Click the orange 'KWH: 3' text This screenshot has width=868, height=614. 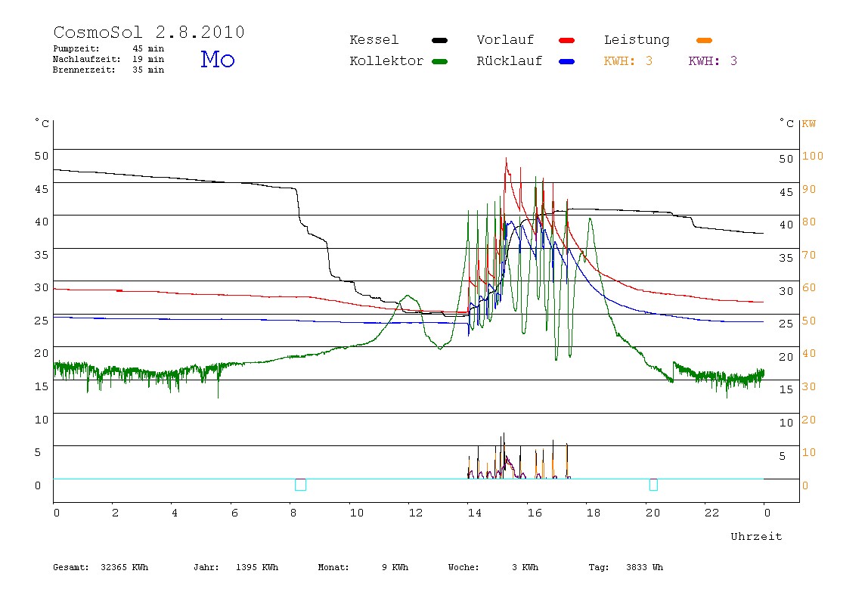[x=628, y=61]
